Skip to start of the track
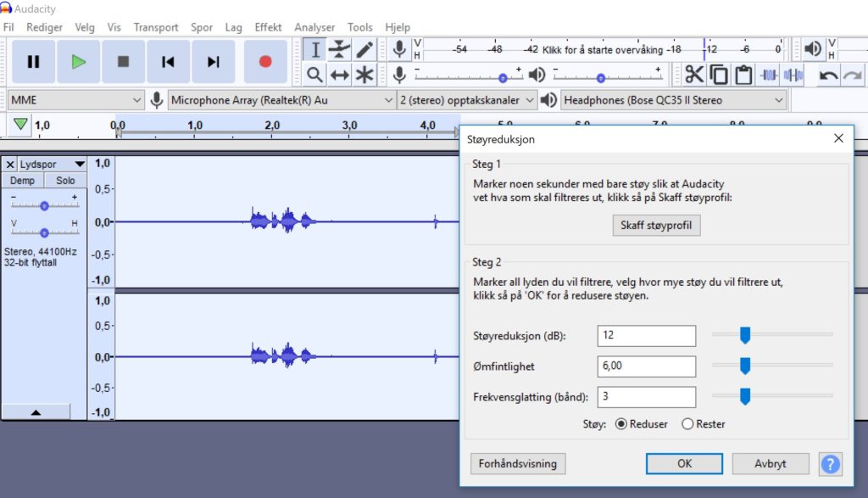The width and height of the screenshot is (868, 498). click(x=169, y=61)
